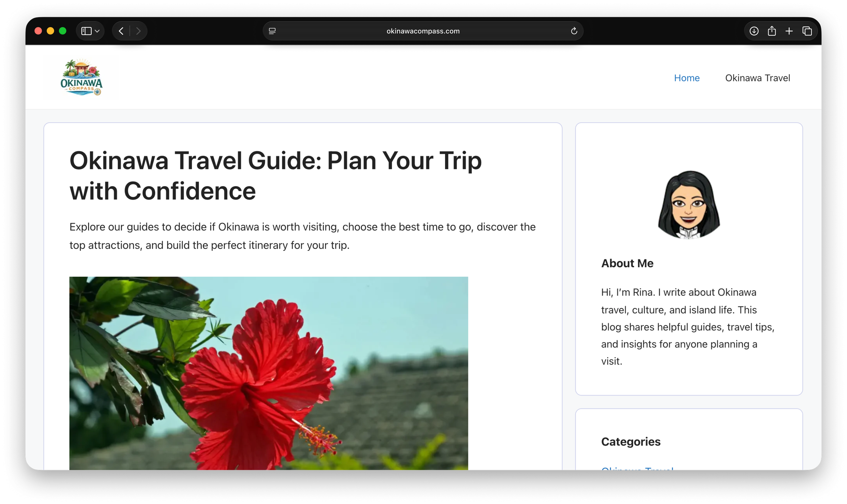Maximize the Safari window
The height and width of the screenshot is (504, 847).
(x=63, y=31)
